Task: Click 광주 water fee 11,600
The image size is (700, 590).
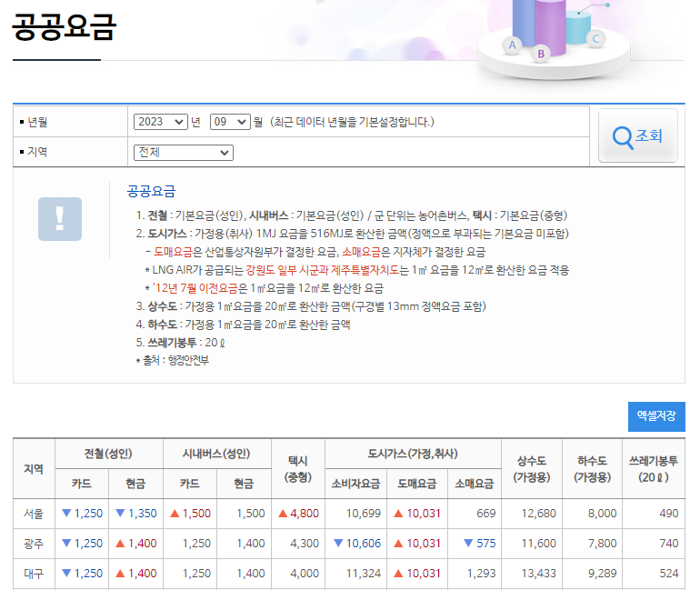Action: point(539,544)
